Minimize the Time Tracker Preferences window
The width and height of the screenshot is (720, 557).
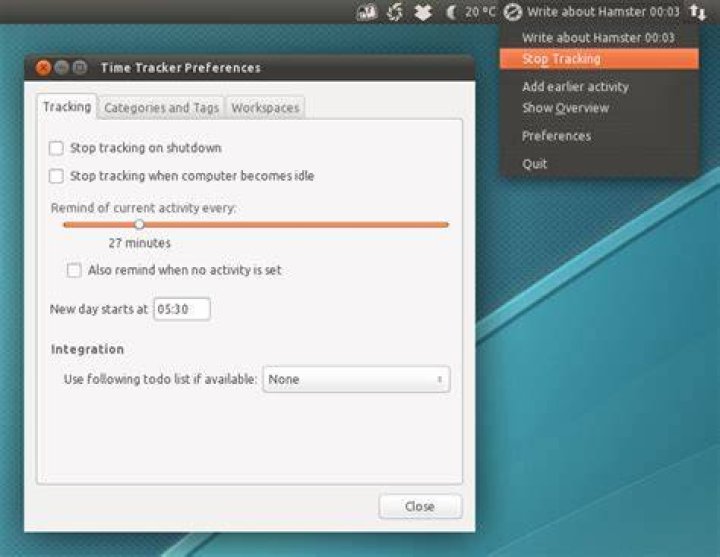click(62, 68)
